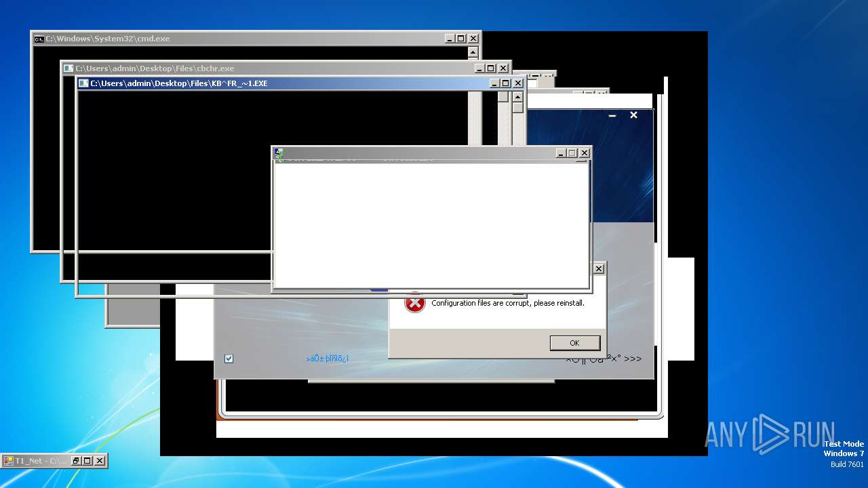Click the cbchr.exe title bar path text
868x488 pixels.
tap(155, 68)
